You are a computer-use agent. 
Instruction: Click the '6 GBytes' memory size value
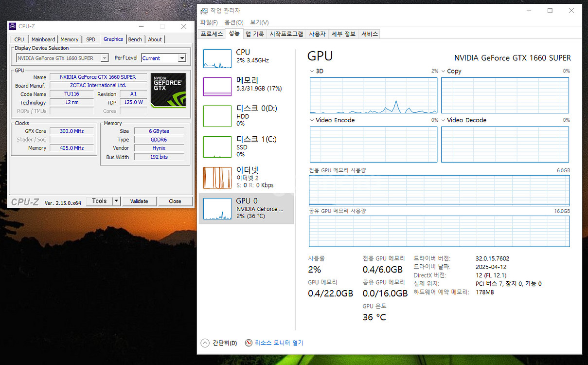[159, 131]
